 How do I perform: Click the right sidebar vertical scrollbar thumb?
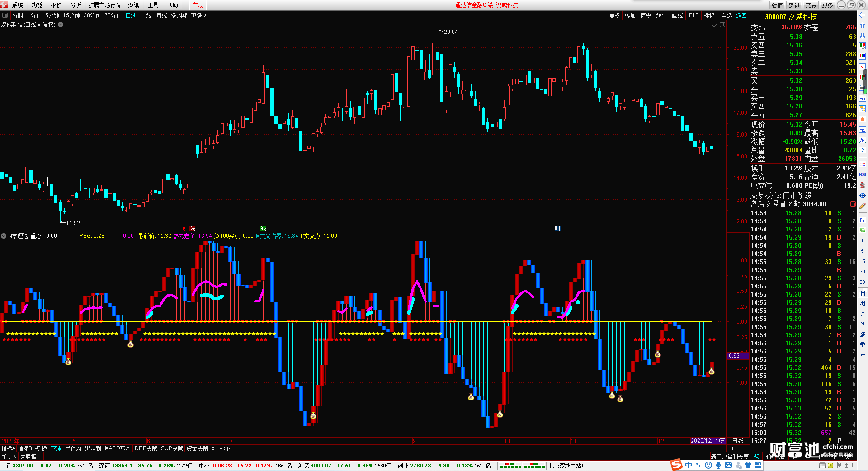pyautogui.click(x=865, y=81)
